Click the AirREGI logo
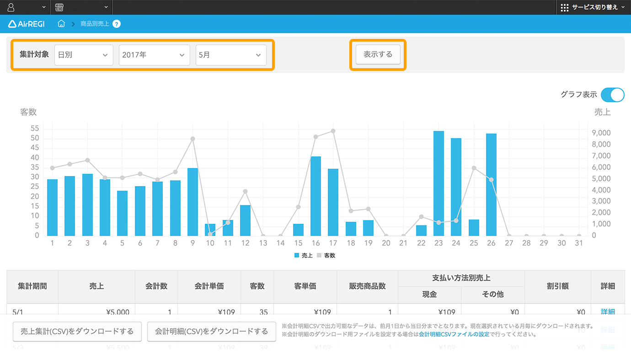The image size is (631, 364). (x=27, y=24)
